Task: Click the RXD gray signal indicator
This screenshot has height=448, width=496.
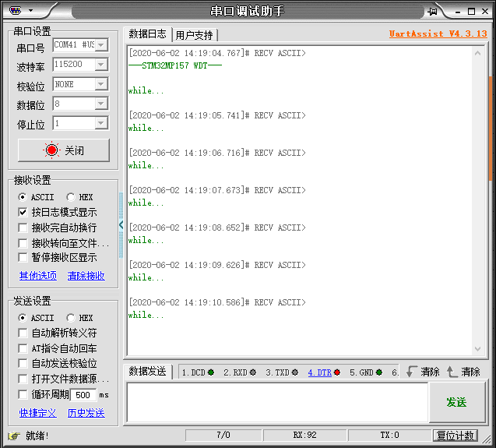Action: (x=253, y=372)
